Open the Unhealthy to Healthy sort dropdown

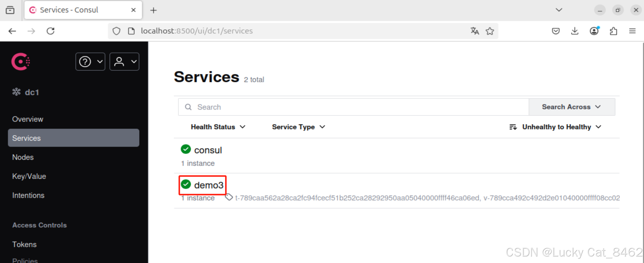click(555, 127)
